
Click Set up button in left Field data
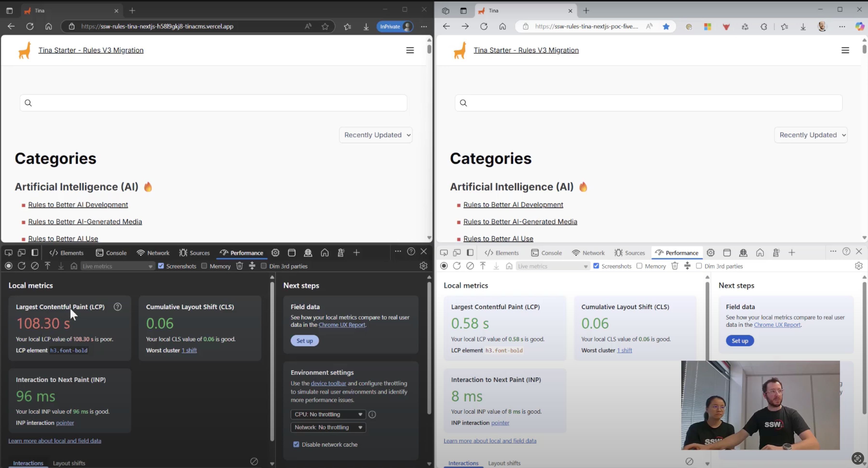coord(305,341)
